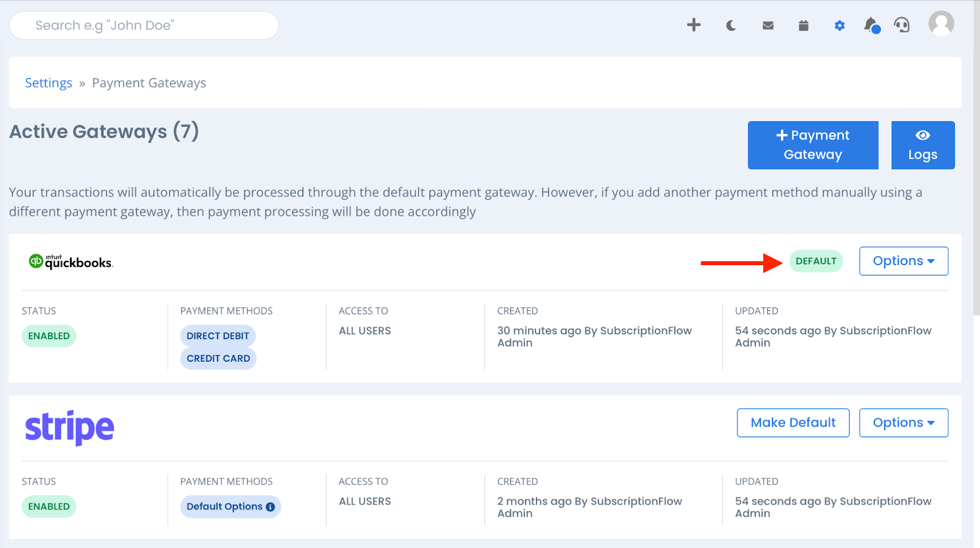Click the info icon beside Default Options
Screen dimensions: 980x548
(270, 507)
